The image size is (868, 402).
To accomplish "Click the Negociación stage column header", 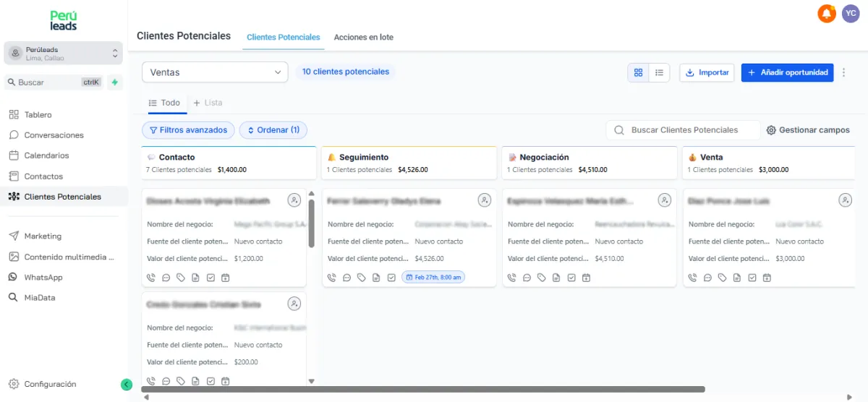I will [x=590, y=163].
